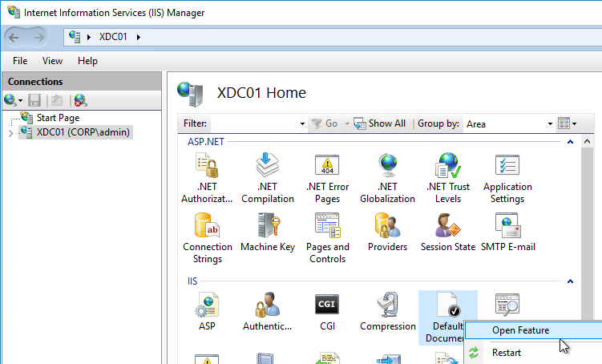Click the XDC01 Home page title
This screenshot has width=602, height=364.
click(x=261, y=93)
